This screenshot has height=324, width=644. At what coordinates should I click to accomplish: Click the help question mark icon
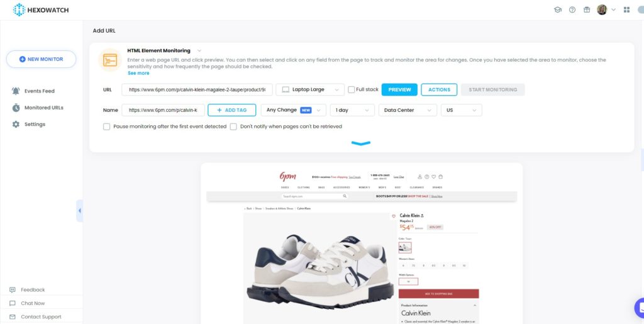tap(572, 10)
